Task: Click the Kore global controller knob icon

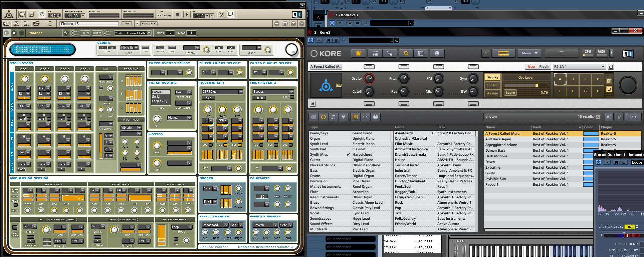Action: coord(359,53)
